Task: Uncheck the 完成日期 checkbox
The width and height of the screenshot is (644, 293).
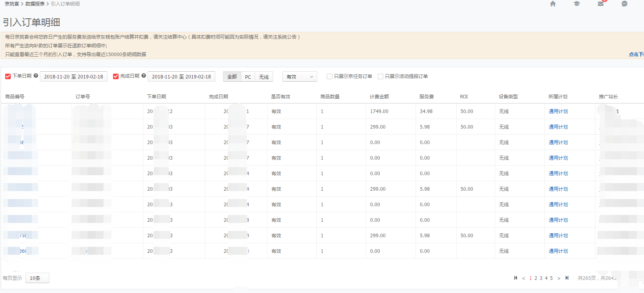Action: [x=116, y=76]
